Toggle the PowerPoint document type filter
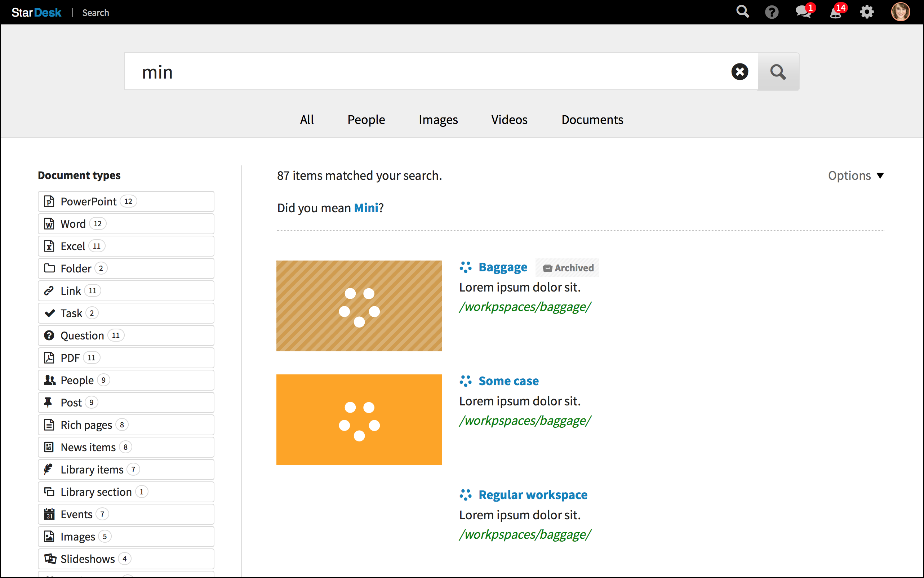The width and height of the screenshot is (924, 578). pyautogui.click(x=126, y=201)
